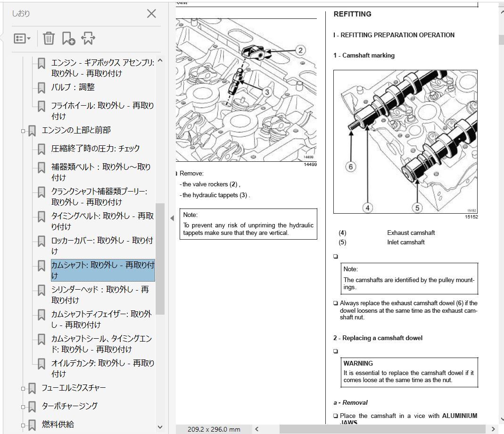Click bookmarks panel scroll down arrow
This screenshot has width=504, height=434.
[x=160, y=427]
